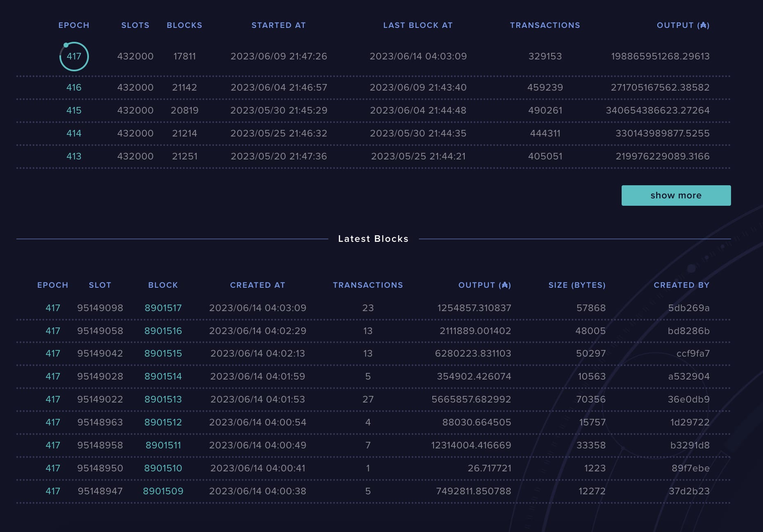Image resolution: width=763 pixels, height=532 pixels.
Task: Click the Latest Blocks heading
Action: pyautogui.click(x=373, y=239)
